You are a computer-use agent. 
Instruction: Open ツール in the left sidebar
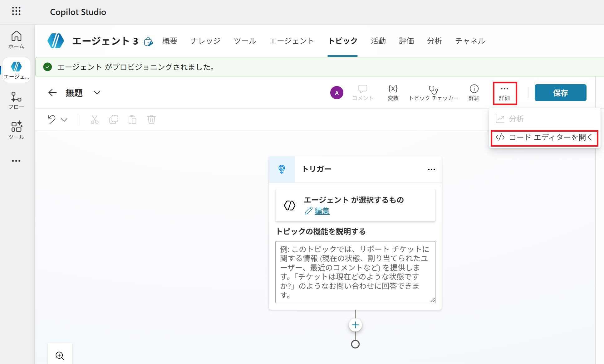coord(16,130)
